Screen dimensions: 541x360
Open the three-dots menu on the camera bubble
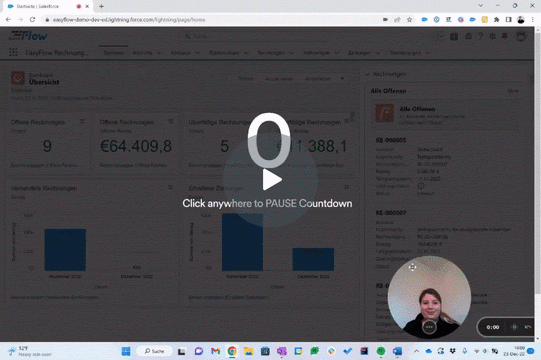(429, 327)
